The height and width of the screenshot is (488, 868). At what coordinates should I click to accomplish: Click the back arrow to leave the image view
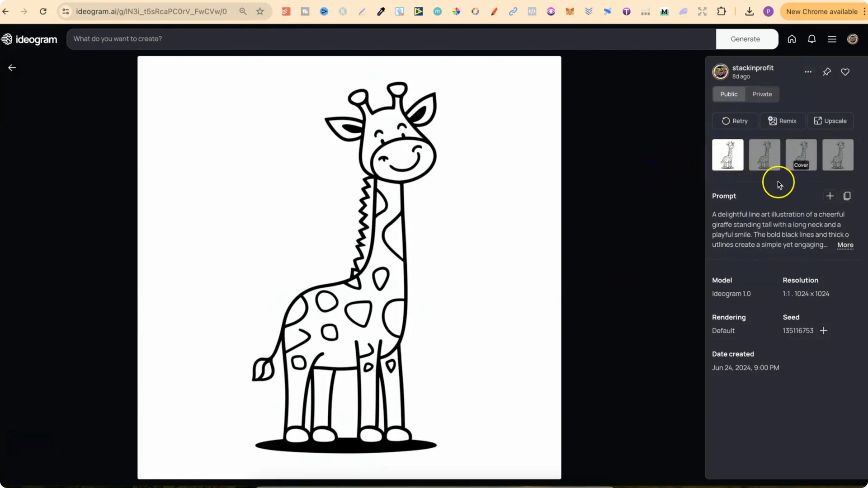click(x=11, y=67)
